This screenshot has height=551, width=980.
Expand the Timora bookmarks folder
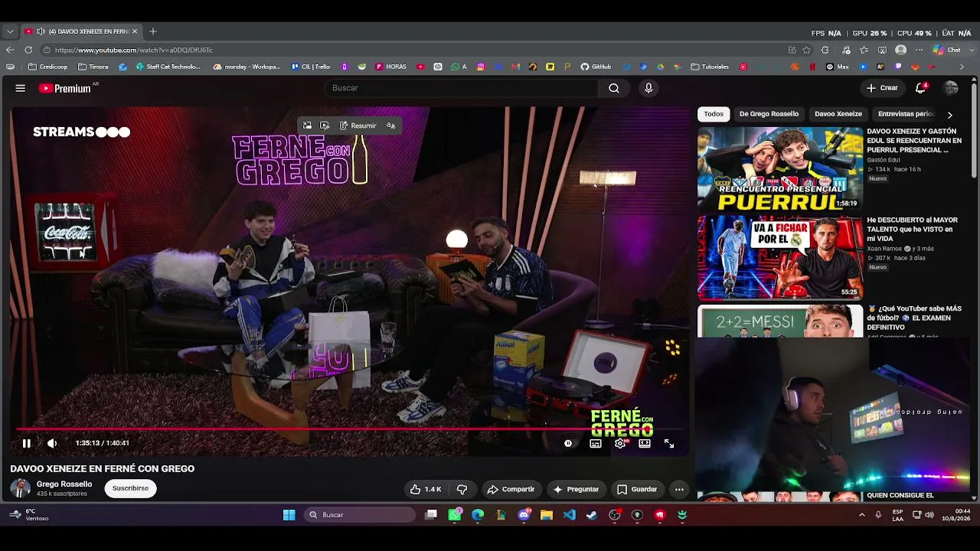(x=93, y=67)
